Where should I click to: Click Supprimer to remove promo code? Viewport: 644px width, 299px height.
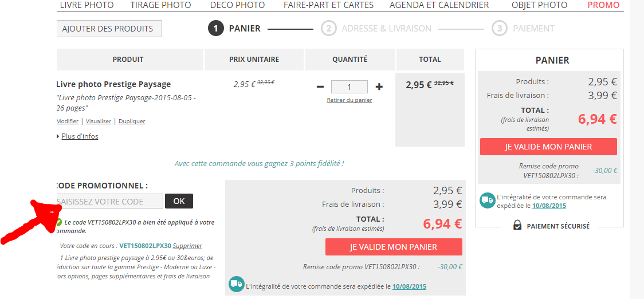(x=187, y=246)
